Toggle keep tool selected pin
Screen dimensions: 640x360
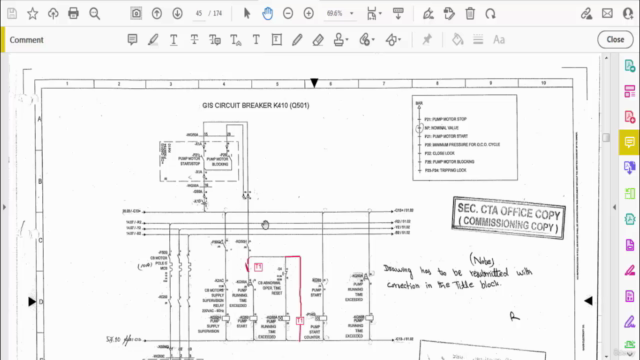click(427, 40)
